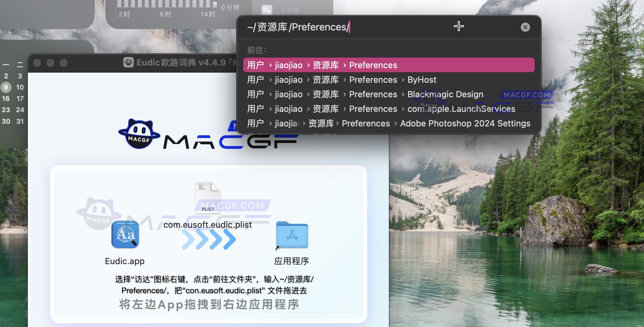
Task: Click the crosshair plus icon in the dialog header
Action: 459,26
